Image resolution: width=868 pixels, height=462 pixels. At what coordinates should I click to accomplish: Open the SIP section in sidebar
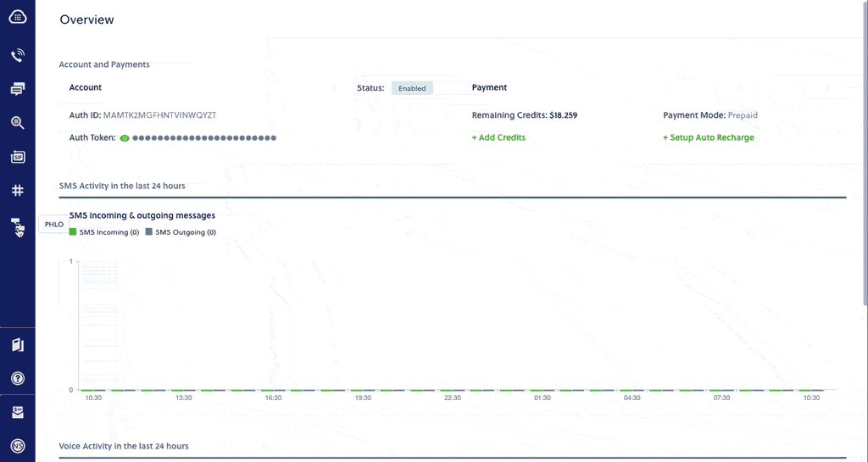tap(17, 157)
